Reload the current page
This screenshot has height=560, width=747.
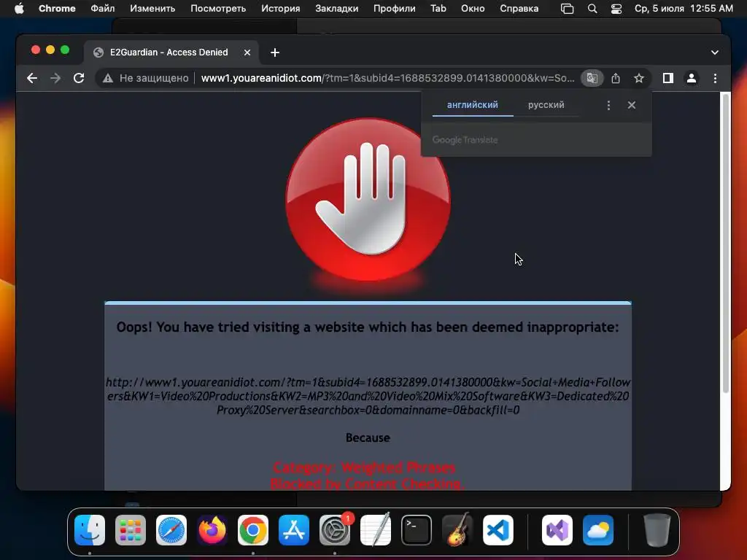[x=79, y=78]
